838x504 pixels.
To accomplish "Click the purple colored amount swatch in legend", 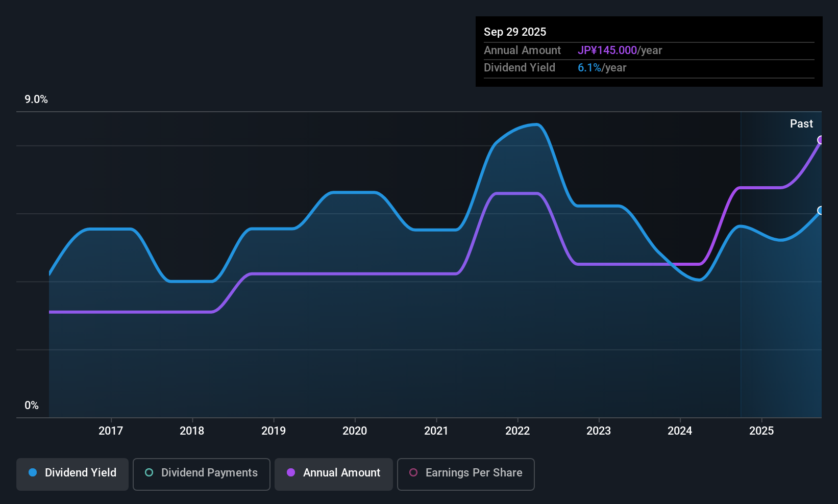I will coord(290,472).
